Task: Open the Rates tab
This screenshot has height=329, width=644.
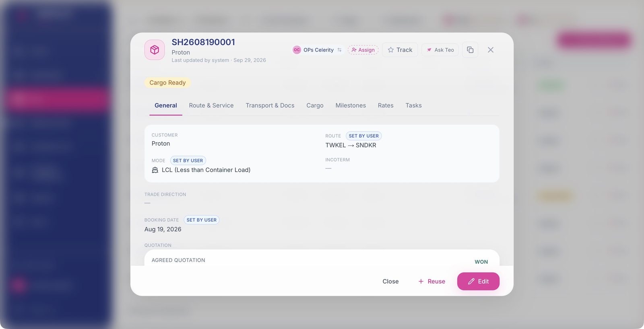Action: tap(386, 105)
